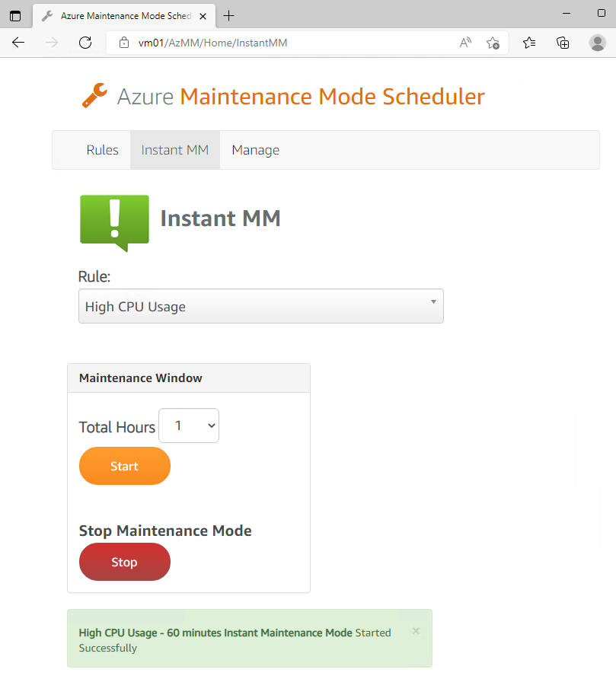Image resolution: width=616 pixels, height=679 pixels.
Task: Maximize the browser window
Action: [x=602, y=13]
